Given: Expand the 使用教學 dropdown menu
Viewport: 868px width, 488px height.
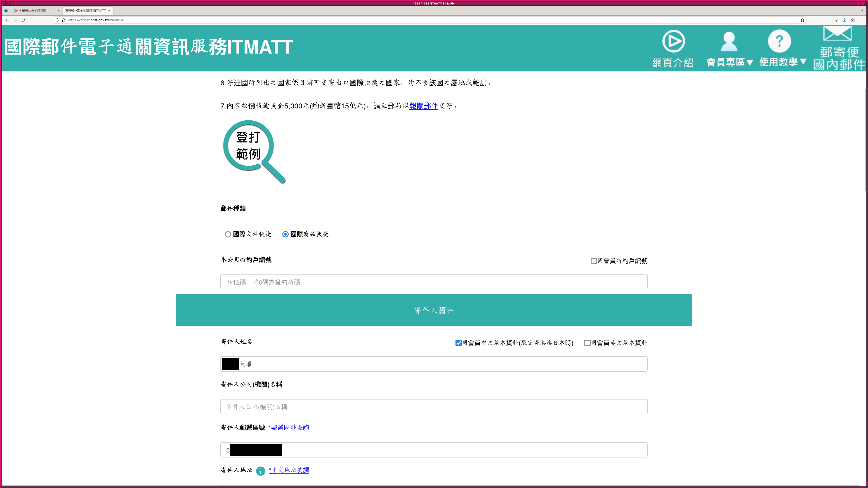Looking at the screenshot, I should [x=782, y=62].
